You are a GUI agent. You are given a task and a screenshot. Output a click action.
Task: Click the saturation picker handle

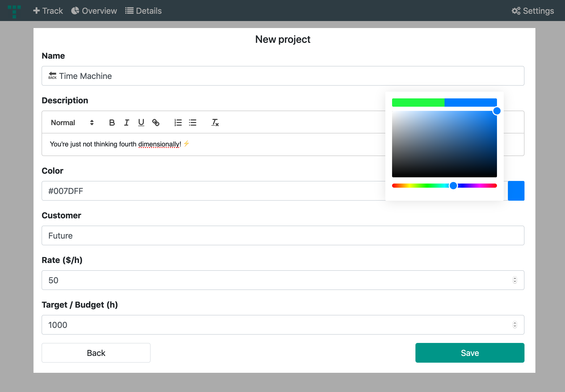497,111
